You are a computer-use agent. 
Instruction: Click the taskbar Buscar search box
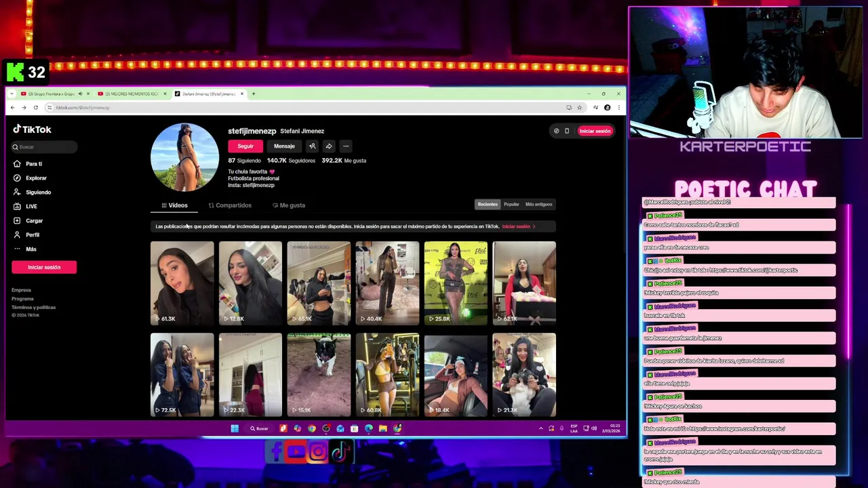259,428
